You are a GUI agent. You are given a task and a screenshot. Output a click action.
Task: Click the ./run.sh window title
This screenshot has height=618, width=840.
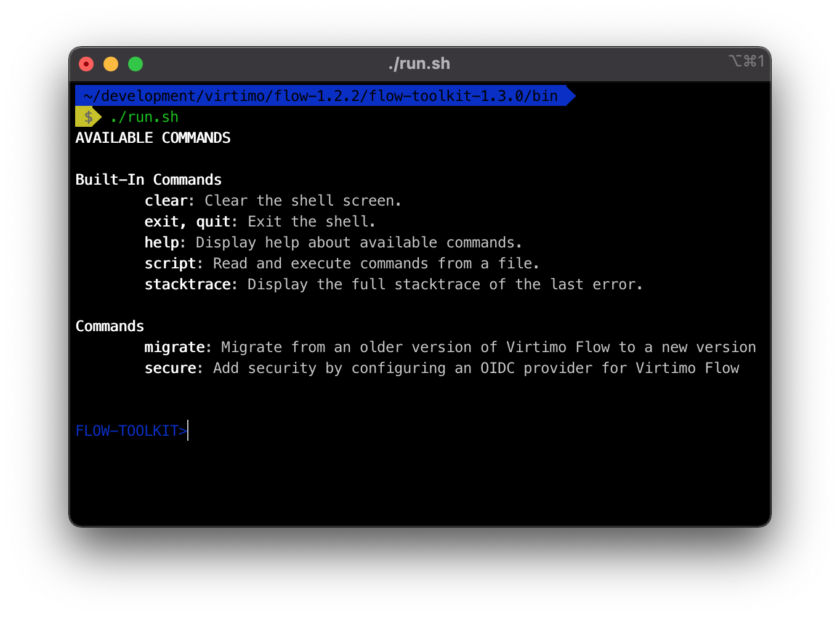(x=419, y=63)
